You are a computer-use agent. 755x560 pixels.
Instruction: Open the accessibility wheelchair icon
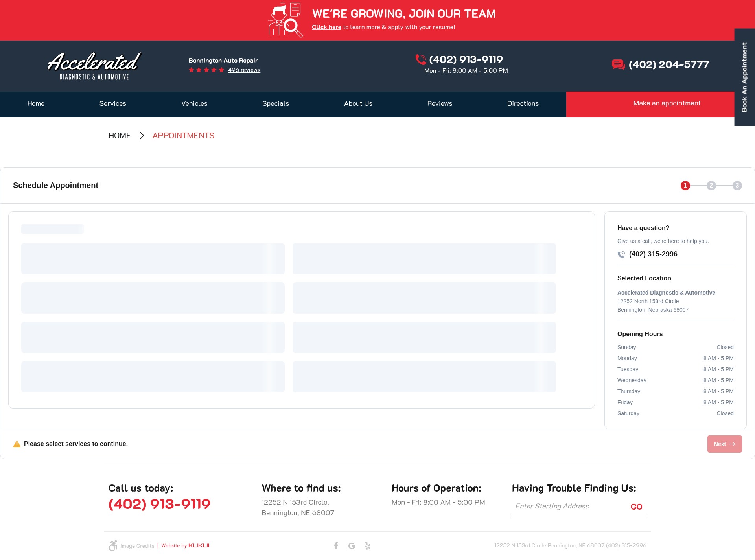(113, 545)
